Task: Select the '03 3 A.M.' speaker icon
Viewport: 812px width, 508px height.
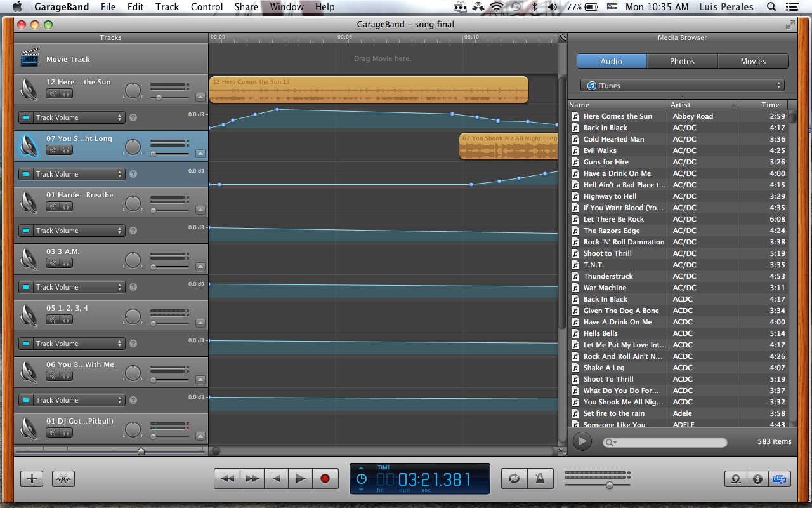Action: point(29,258)
